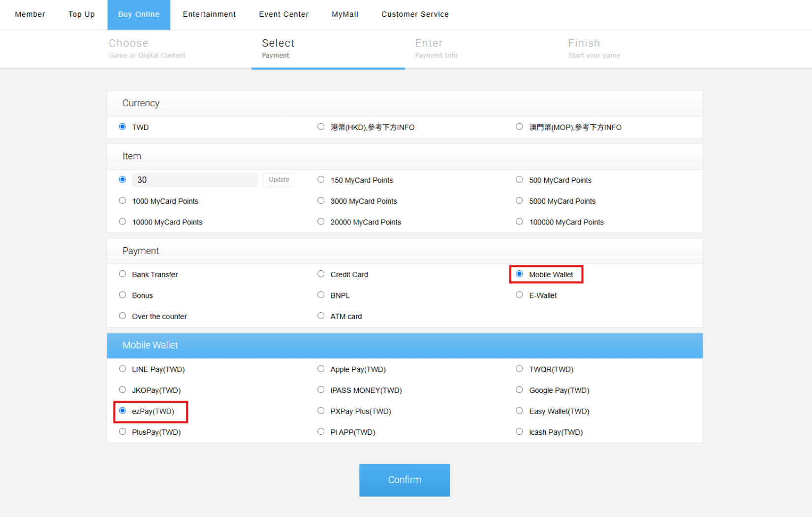Choose JKOPay(TWD) wallet
Screen dimensions: 812x517
(123, 389)
